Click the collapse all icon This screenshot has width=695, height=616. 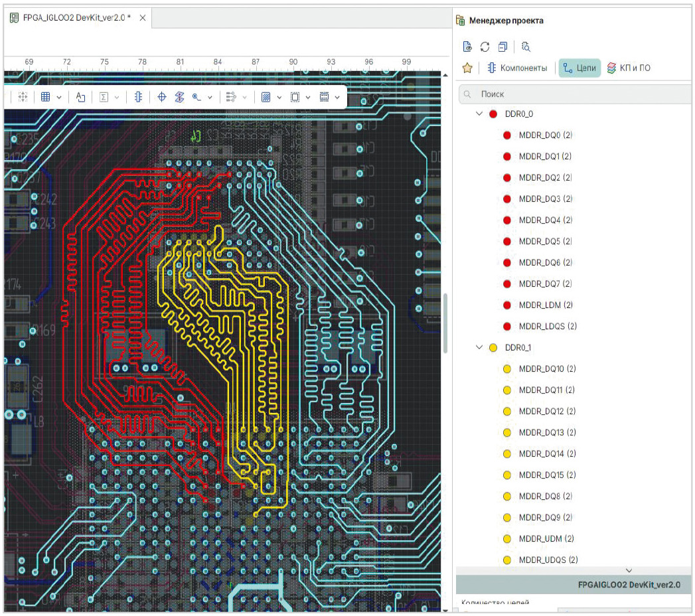tap(502, 46)
